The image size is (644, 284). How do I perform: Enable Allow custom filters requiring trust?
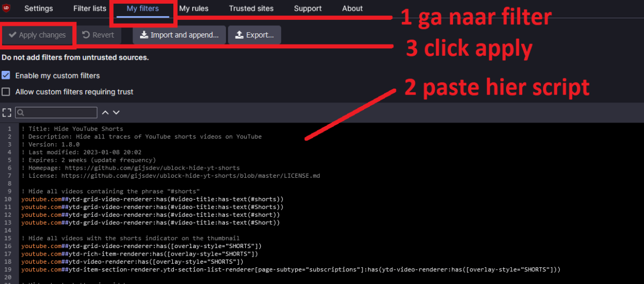(6, 92)
